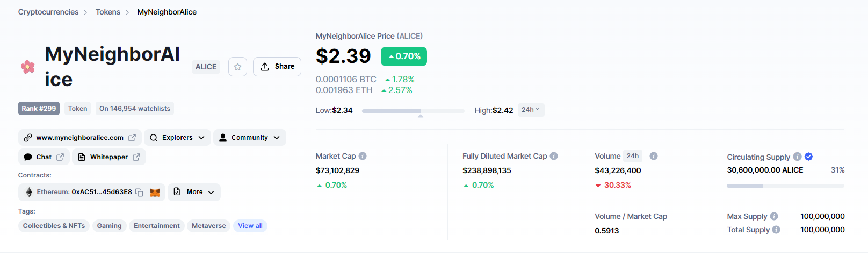
Task: Click the Max Supply info icon
Action: tap(774, 216)
